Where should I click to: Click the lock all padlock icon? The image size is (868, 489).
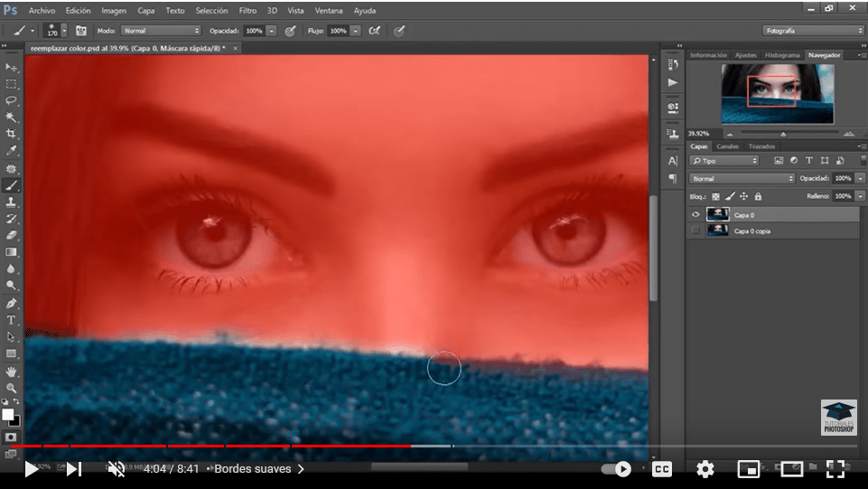[x=758, y=196]
